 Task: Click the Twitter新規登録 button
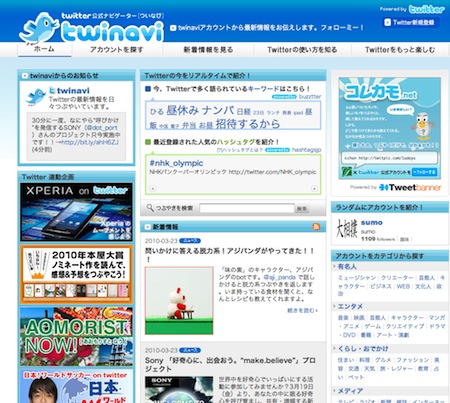click(410, 22)
